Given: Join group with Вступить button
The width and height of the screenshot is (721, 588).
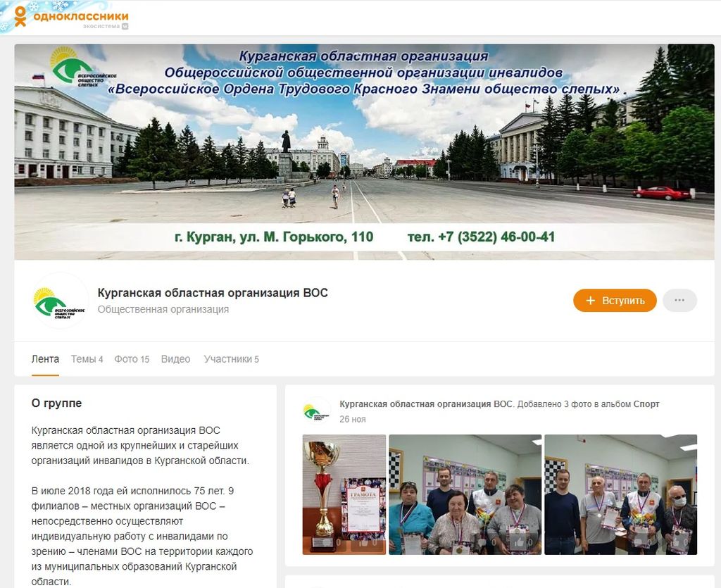Looking at the screenshot, I should click(615, 301).
